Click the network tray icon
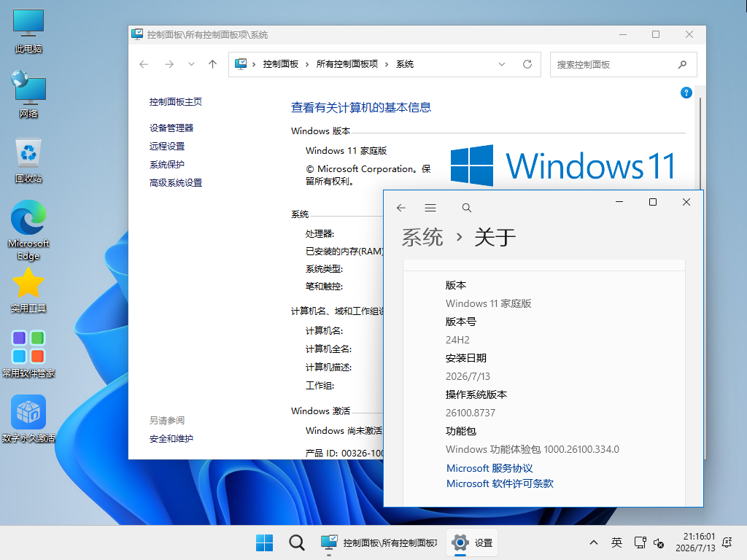This screenshot has width=747, height=560. (x=640, y=542)
